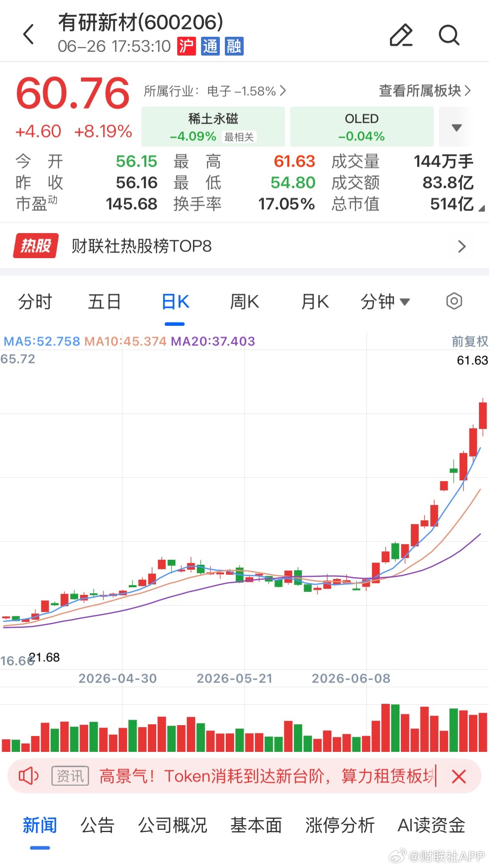This screenshot has height=868, width=489.
Task: Open 稀土永磁 sector card
Action: [x=213, y=127]
